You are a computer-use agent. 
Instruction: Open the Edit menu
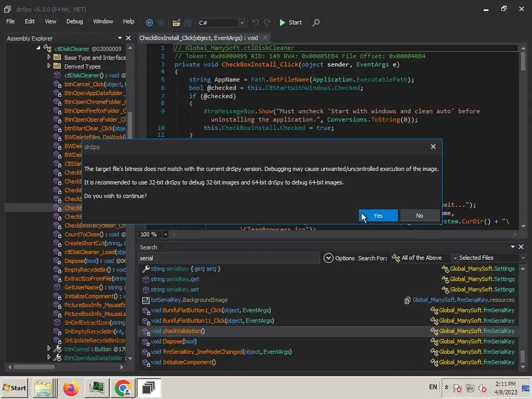tap(30, 21)
